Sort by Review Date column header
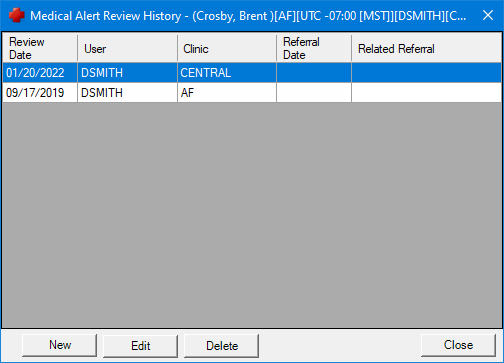Screen dimensions: 504x363 pos(40,48)
